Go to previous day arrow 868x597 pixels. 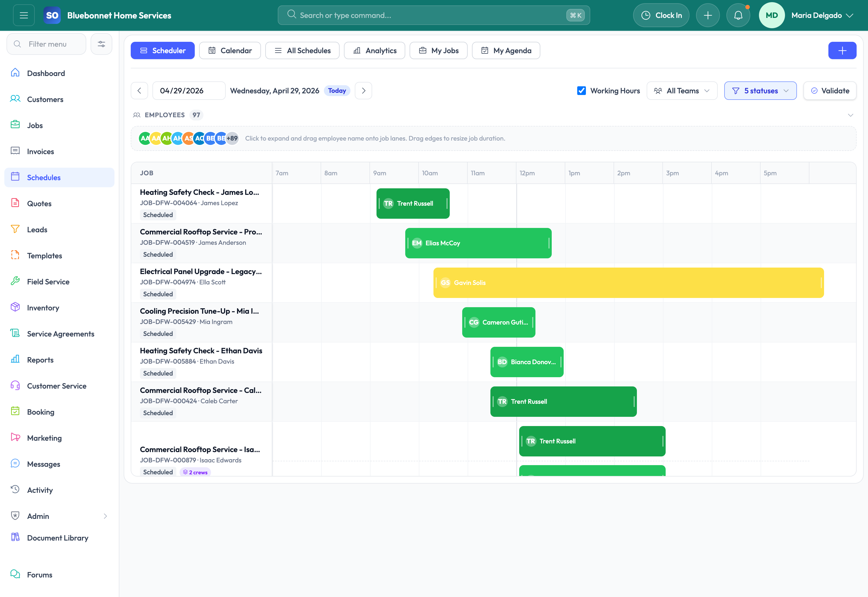(x=139, y=91)
